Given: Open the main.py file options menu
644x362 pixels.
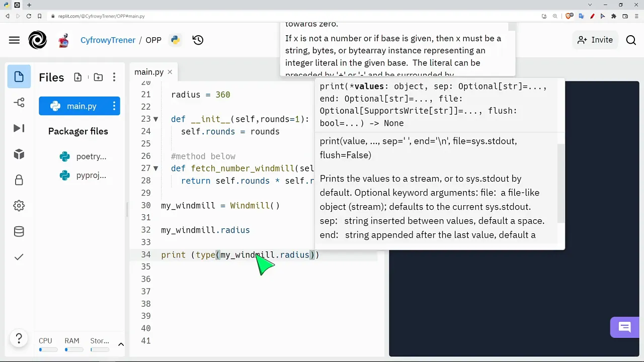Looking at the screenshot, I should [x=114, y=106].
